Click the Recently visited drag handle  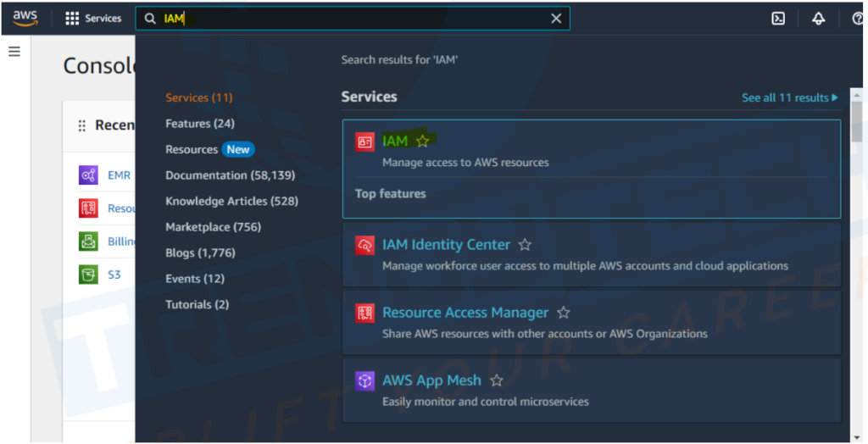point(82,125)
